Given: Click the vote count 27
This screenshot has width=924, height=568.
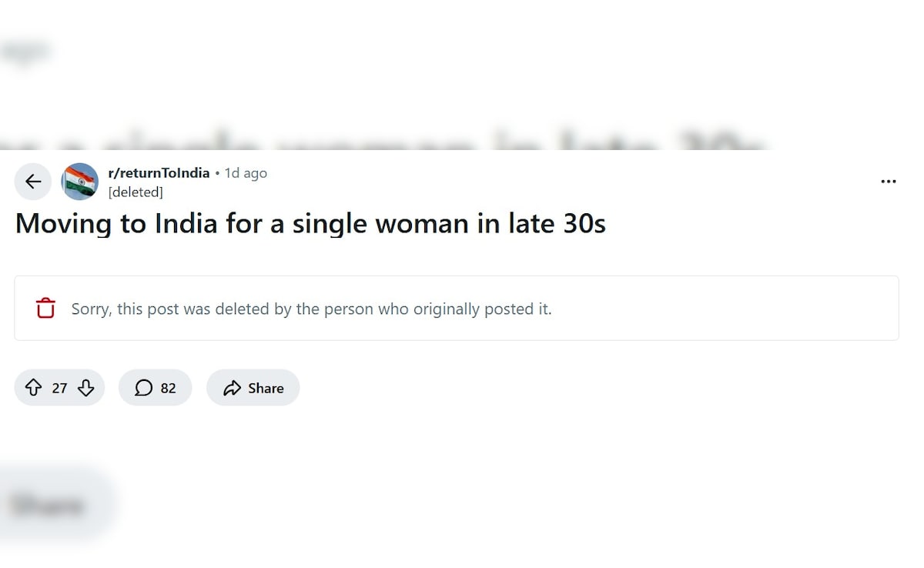Looking at the screenshot, I should [x=59, y=388].
